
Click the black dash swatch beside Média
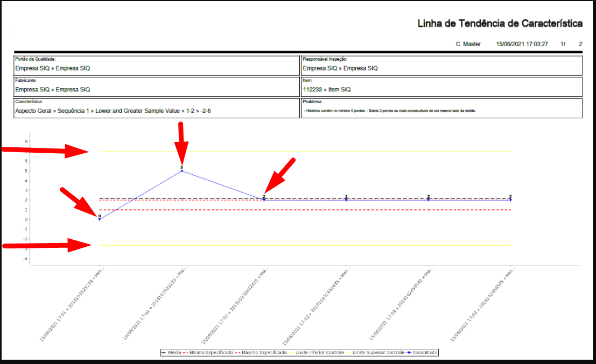click(164, 353)
